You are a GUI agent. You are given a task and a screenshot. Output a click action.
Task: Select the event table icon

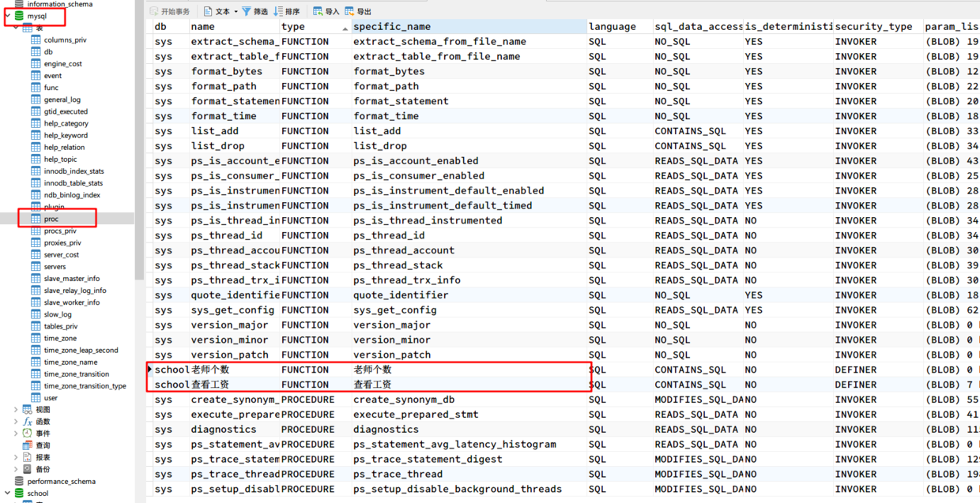36,76
